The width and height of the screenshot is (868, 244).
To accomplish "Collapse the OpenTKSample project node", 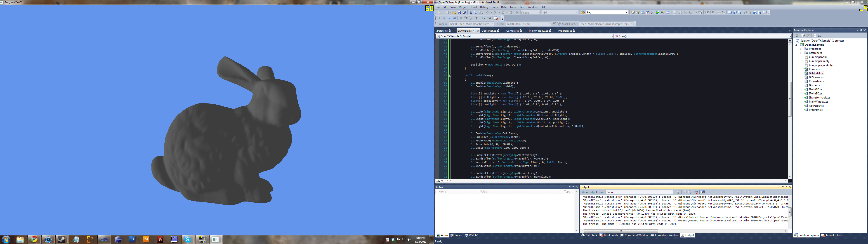I will tap(797, 45).
